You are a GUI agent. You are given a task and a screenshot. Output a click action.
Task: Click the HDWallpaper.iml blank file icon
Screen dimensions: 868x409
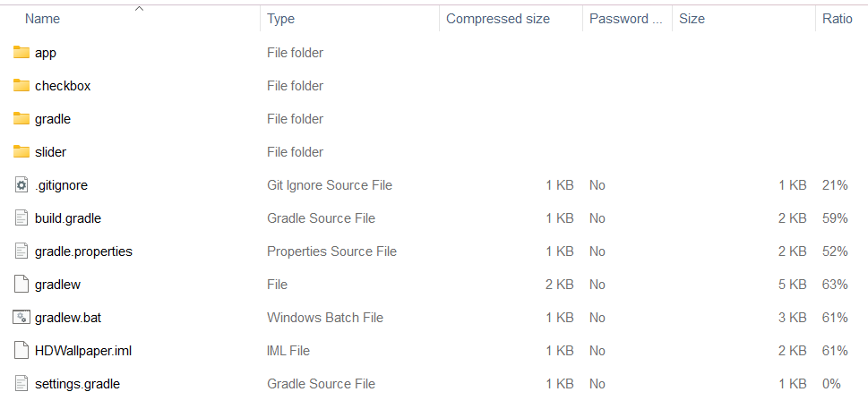21,351
